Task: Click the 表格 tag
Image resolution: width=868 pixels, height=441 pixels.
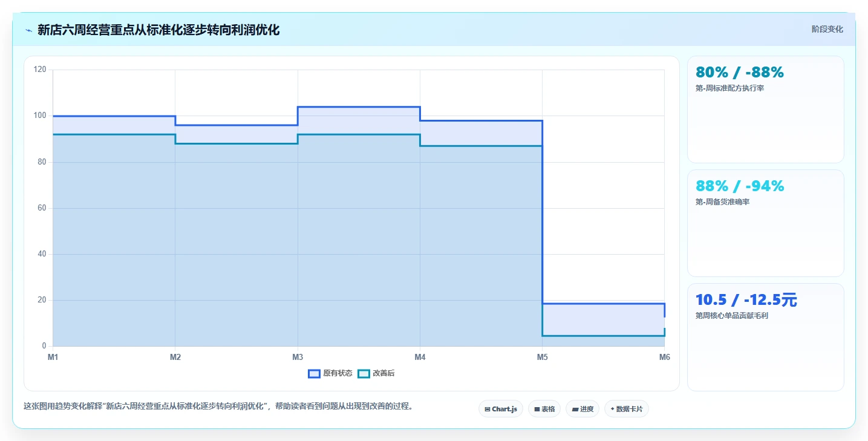Action: [544, 409]
